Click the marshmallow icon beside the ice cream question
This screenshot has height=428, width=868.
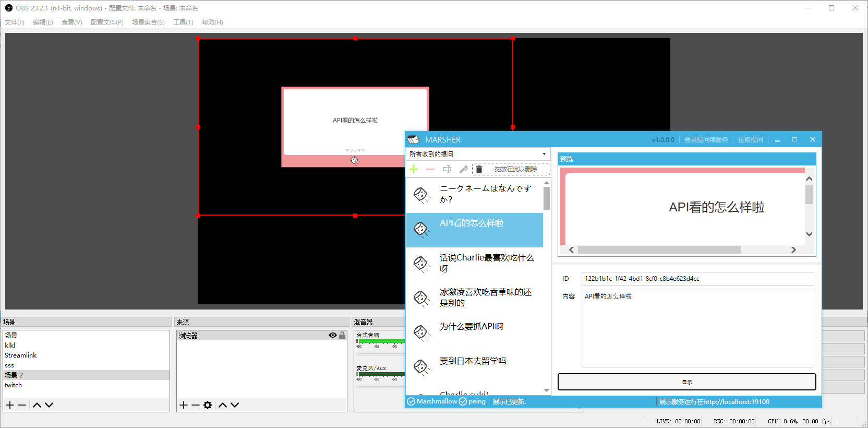point(421,298)
